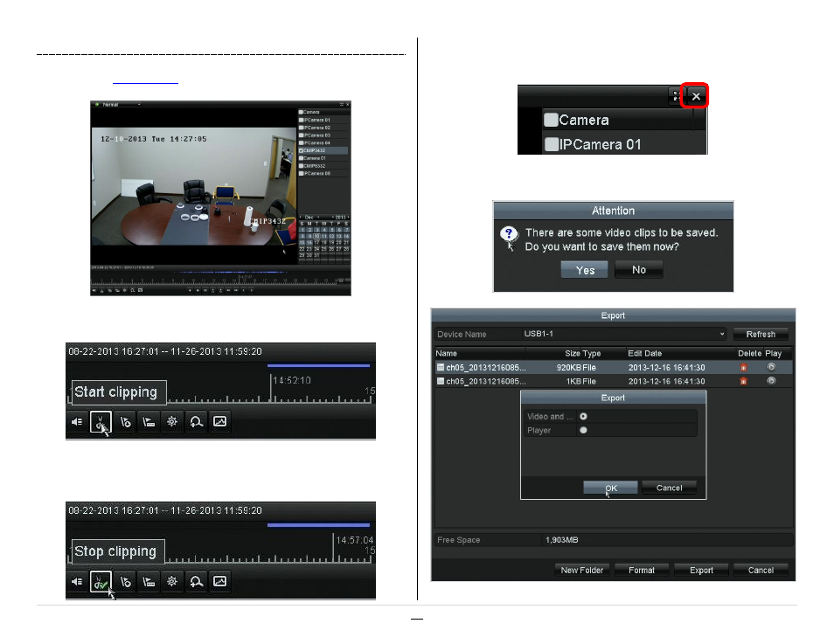Click picture icon in Start clipping toolbar
The width and height of the screenshot is (834, 644).
(x=219, y=421)
